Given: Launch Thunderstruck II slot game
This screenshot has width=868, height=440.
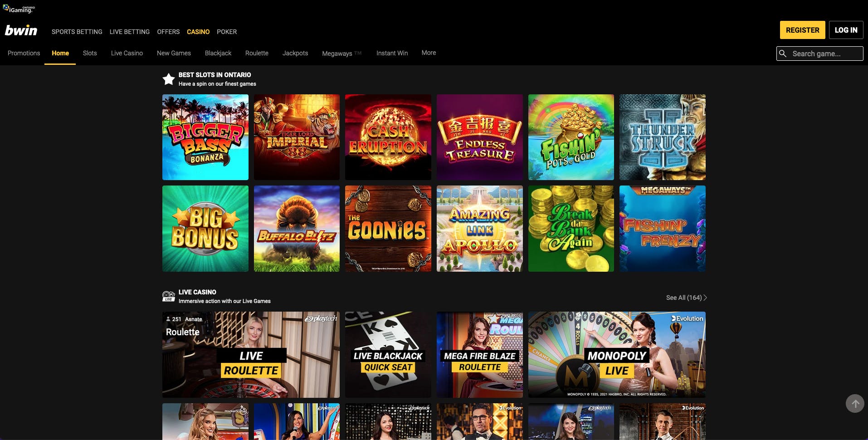Looking at the screenshot, I should (x=662, y=137).
